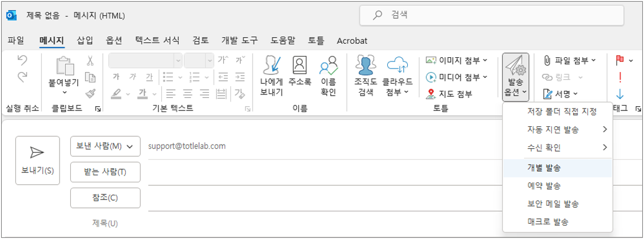644x239 pixels.
Task: Set high importance exclamation icon
Action: pos(620,77)
